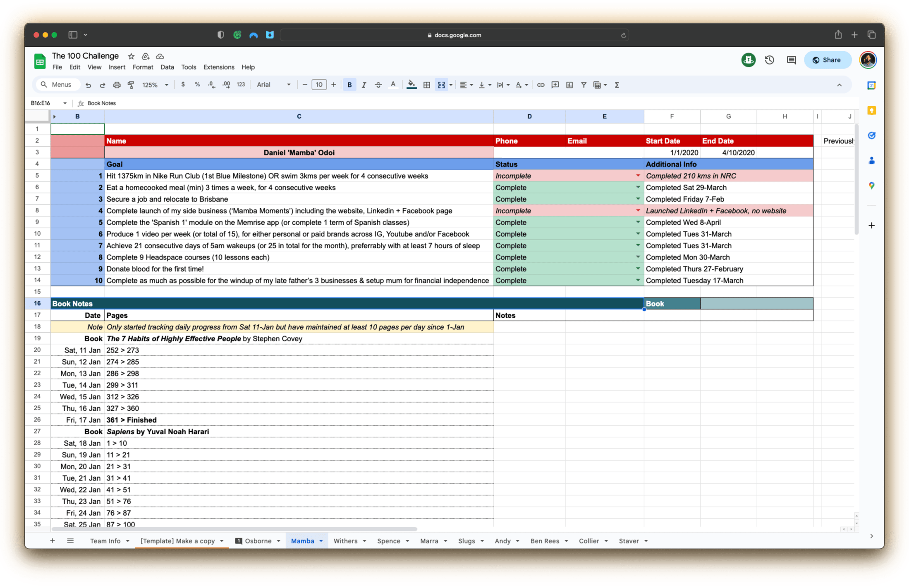Open Functions sigma icon

[x=617, y=85]
